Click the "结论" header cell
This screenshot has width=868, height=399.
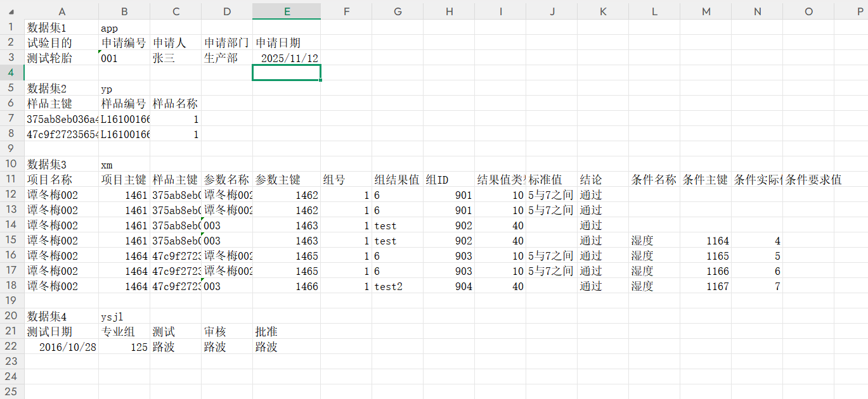(x=603, y=179)
